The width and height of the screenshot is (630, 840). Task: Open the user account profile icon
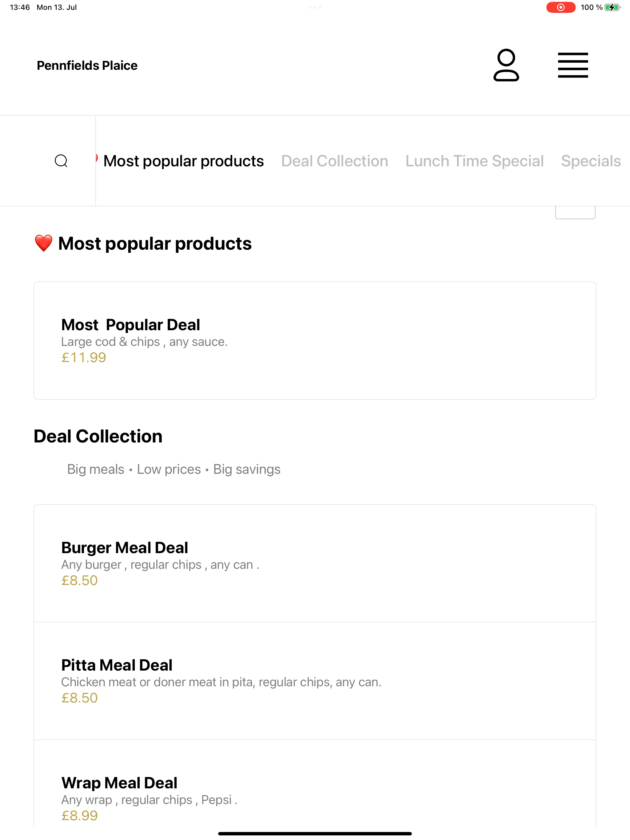[506, 65]
